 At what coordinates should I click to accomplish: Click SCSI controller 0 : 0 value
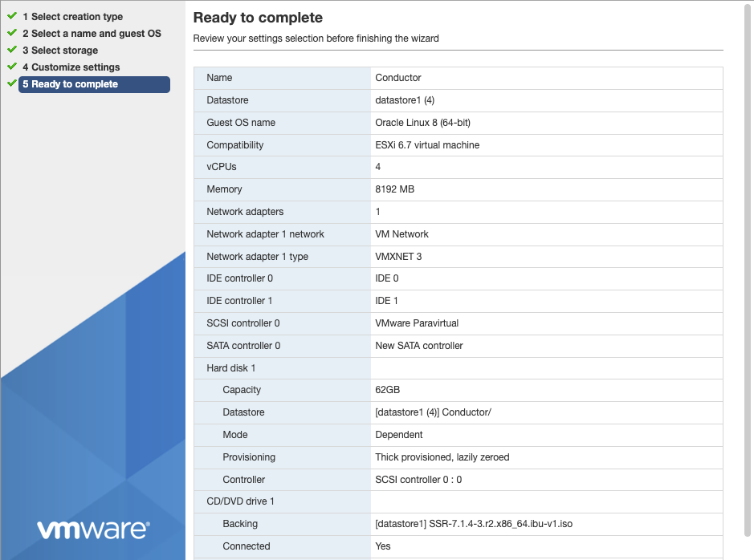coord(418,480)
